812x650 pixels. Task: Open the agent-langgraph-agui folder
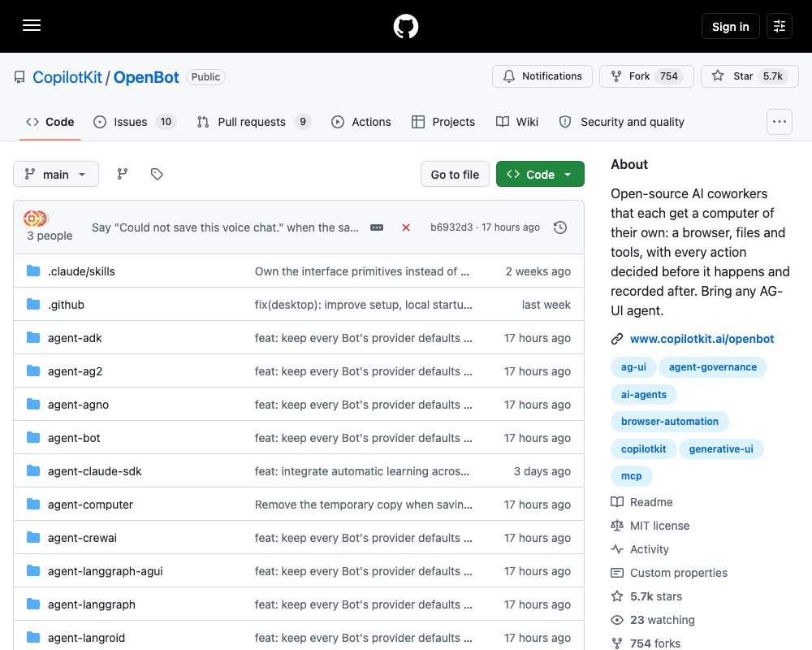105,571
